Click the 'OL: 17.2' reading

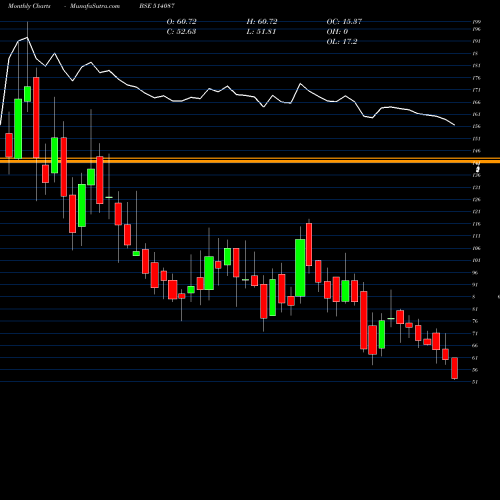pos(342,42)
